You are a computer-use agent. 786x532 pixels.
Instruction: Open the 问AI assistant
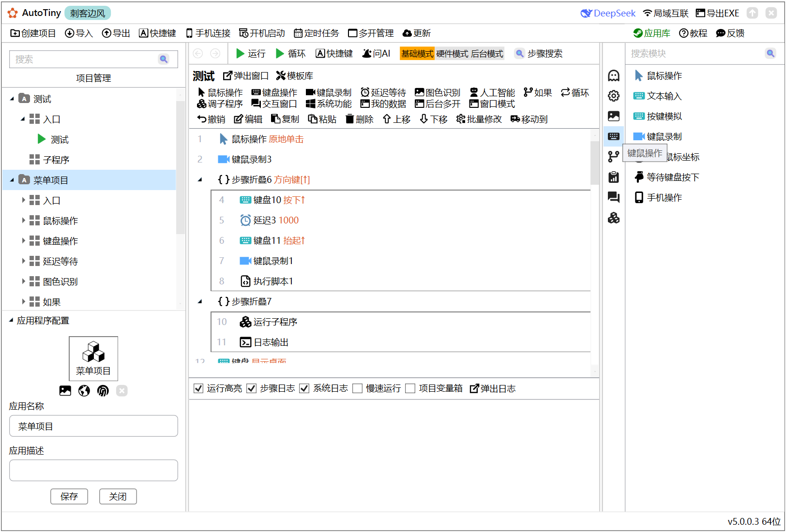[x=376, y=54]
